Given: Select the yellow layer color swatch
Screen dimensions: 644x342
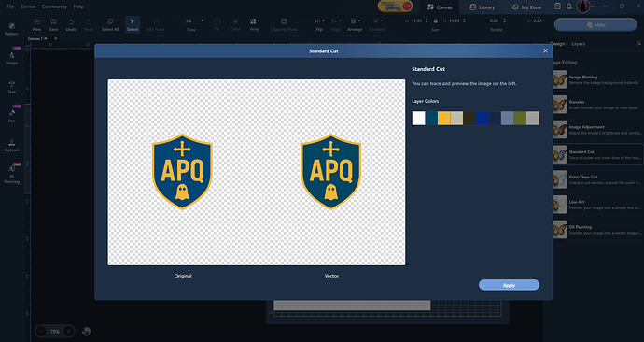Looking at the screenshot, I should click(444, 118).
